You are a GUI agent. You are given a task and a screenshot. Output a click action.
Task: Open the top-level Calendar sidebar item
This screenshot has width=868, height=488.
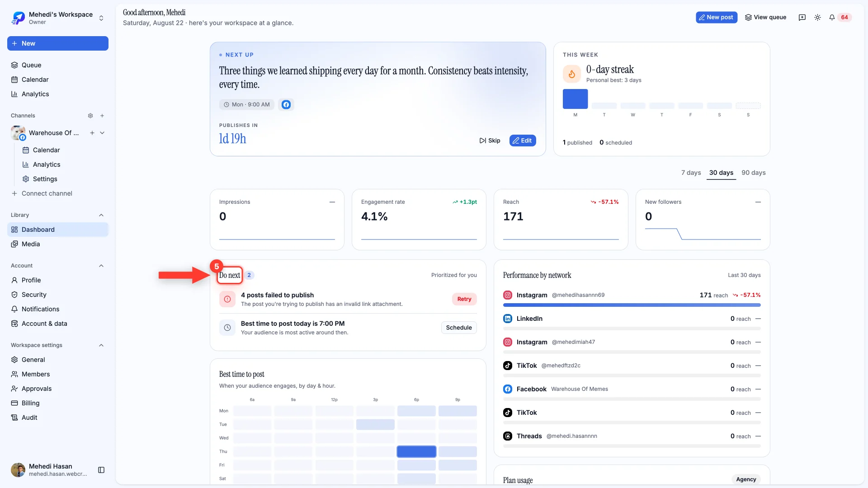(58, 80)
